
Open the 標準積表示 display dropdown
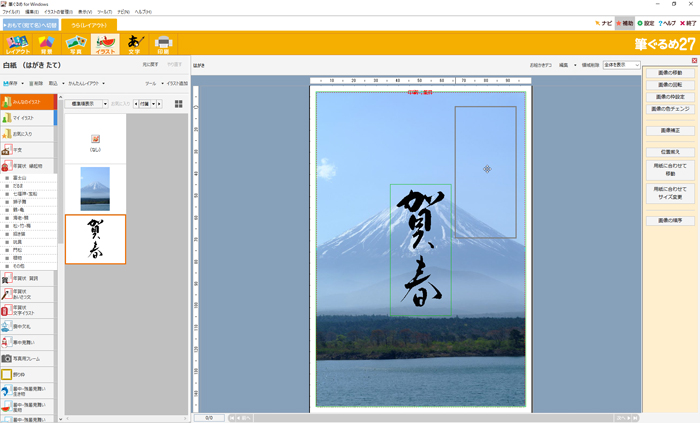86,103
